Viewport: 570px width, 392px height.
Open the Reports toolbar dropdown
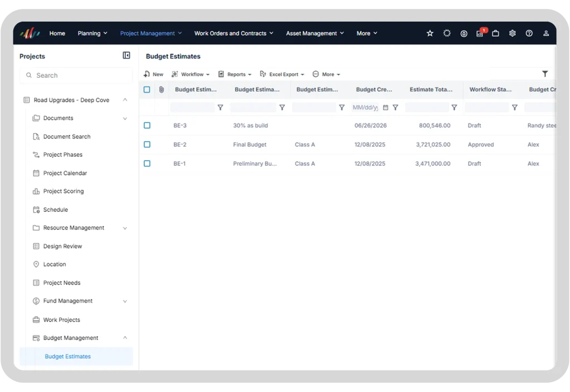(235, 74)
